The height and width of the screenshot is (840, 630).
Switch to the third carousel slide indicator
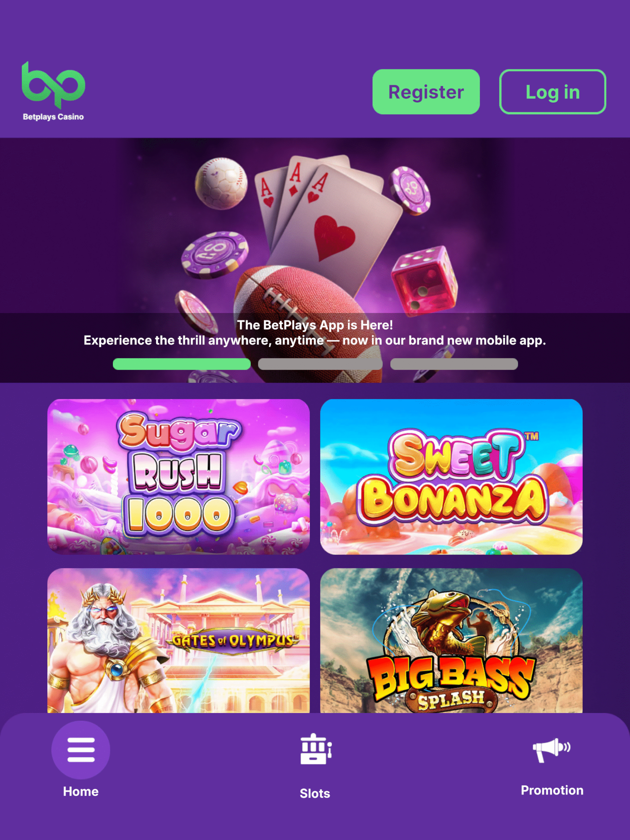coord(454,364)
